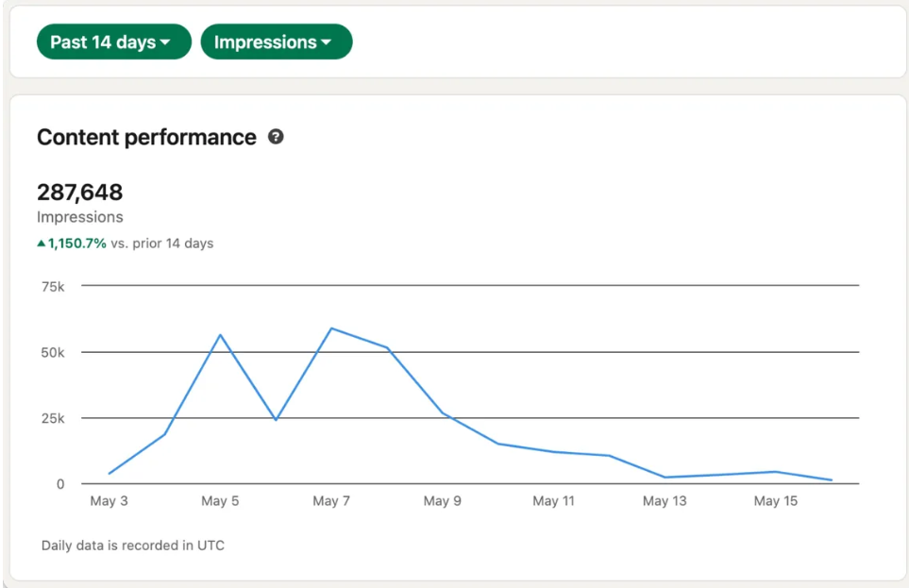The height and width of the screenshot is (588, 909).
Task: Click the chart data point above May 15
Action: coord(775,472)
